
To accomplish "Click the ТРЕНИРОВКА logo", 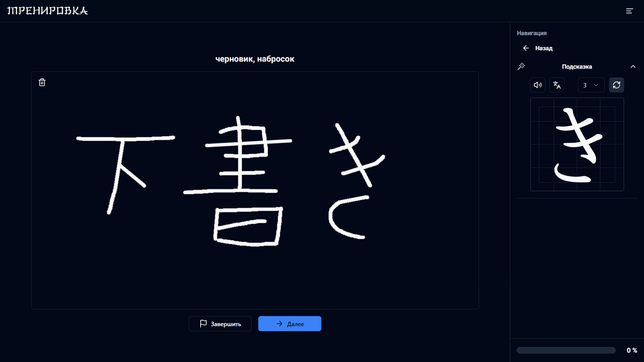I will tap(48, 10).
